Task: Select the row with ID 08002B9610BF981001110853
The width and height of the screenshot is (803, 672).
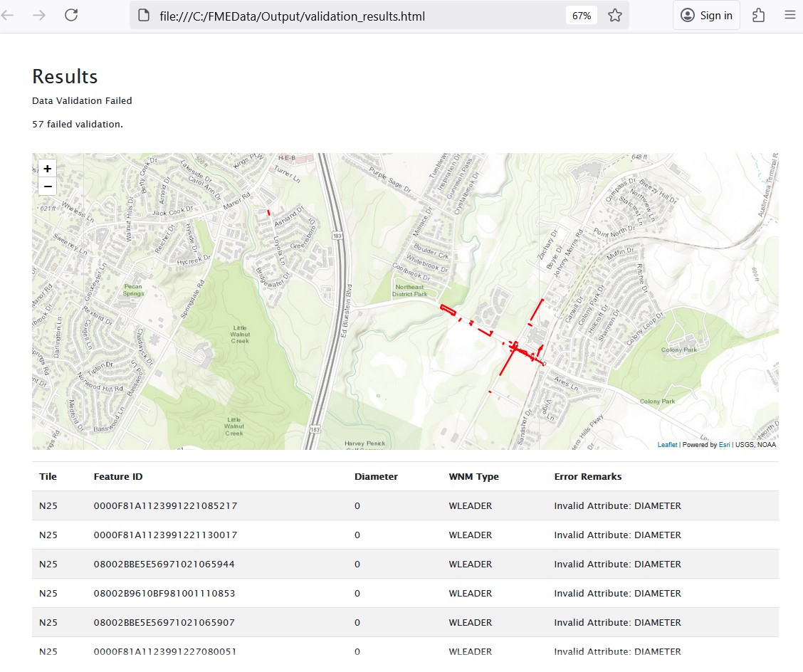Action: (x=164, y=593)
